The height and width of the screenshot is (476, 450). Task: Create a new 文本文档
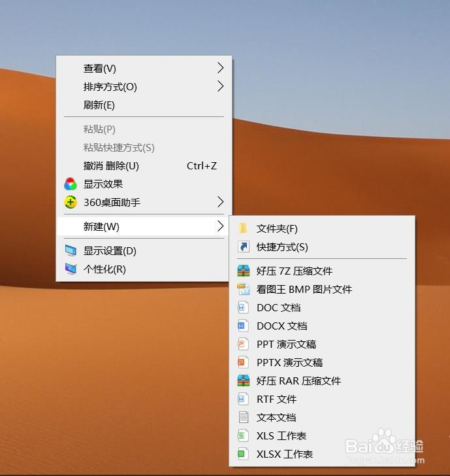pos(322,417)
